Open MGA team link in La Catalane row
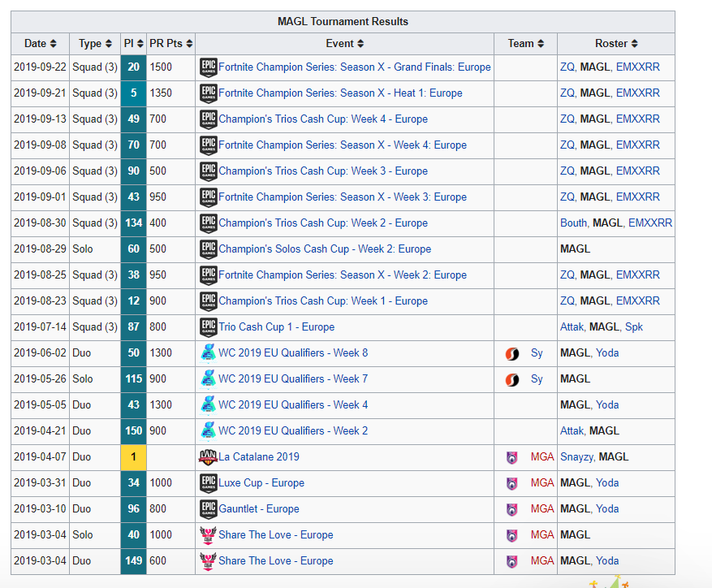 click(x=542, y=456)
